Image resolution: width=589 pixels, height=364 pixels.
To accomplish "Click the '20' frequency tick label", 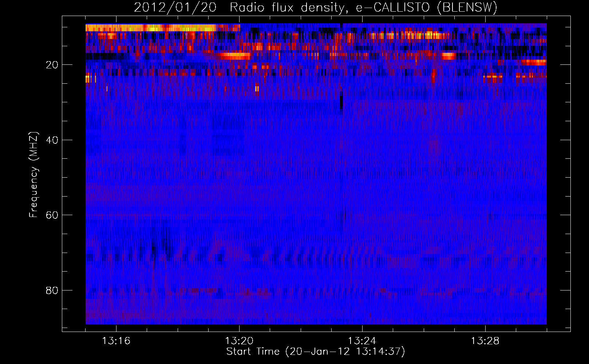I will click(52, 65).
